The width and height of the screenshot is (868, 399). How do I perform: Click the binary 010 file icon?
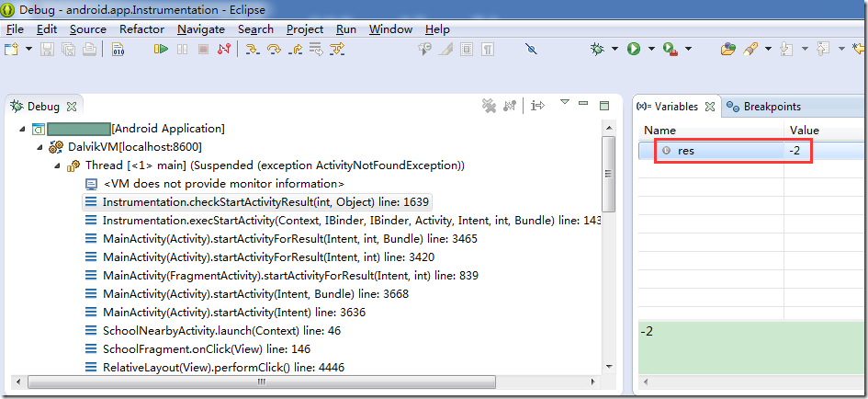coord(118,50)
